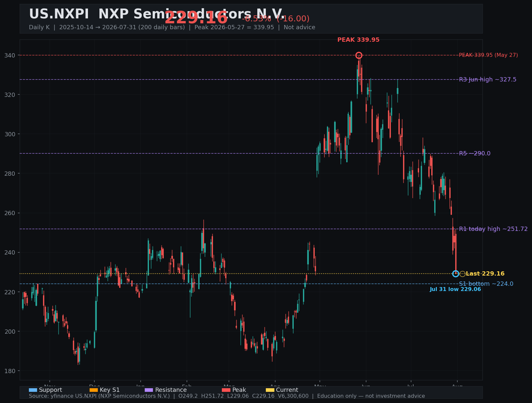Click the 220 y-axis tick label
The width and height of the screenshot is (532, 403).
click(x=10, y=292)
